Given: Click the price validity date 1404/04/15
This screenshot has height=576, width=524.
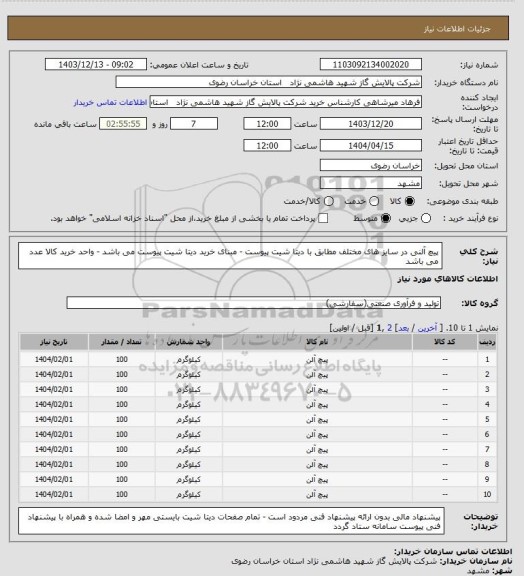Looking at the screenshot, I should click(371, 145).
